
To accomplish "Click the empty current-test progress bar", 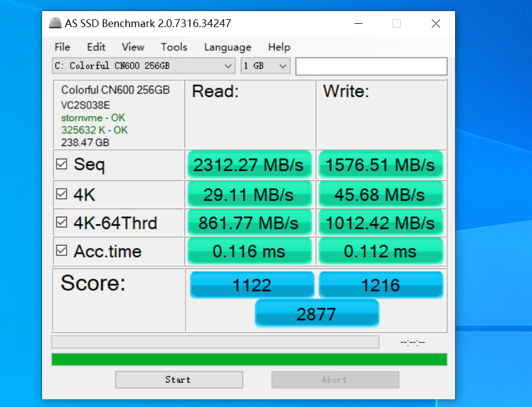I will pos(215,342).
